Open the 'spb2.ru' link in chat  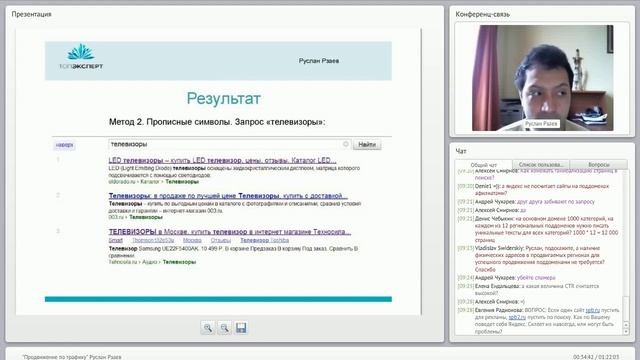point(517,317)
